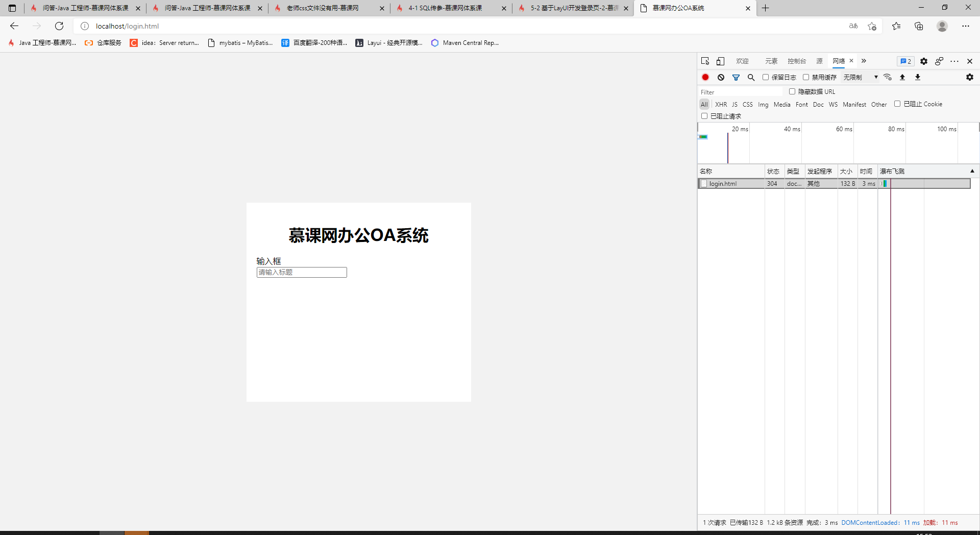Image resolution: width=980 pixels, height=535 pixels.
Task: View site information icon in address bar
Action: click(x=85, y=26)
